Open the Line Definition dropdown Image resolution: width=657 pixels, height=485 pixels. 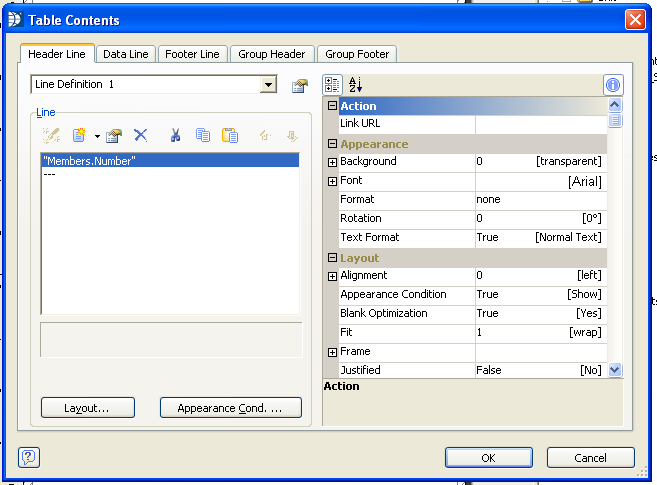pyautogui.click(x=268, y=85)
